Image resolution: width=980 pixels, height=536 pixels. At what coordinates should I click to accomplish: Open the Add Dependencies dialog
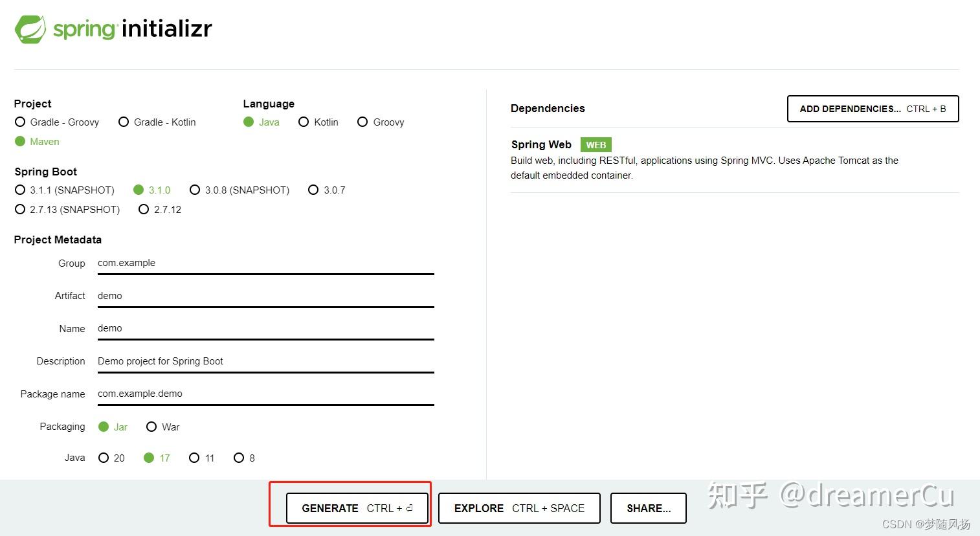(872, 109)
